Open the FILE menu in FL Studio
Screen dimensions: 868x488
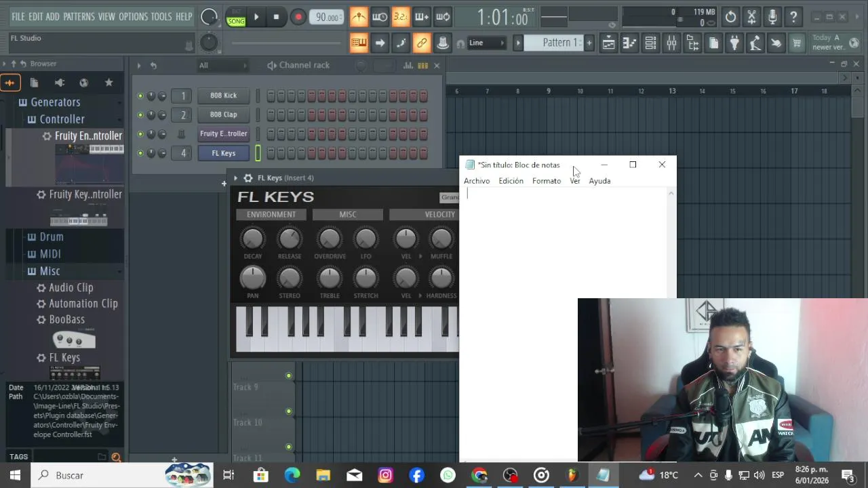[x=18, y=16]
